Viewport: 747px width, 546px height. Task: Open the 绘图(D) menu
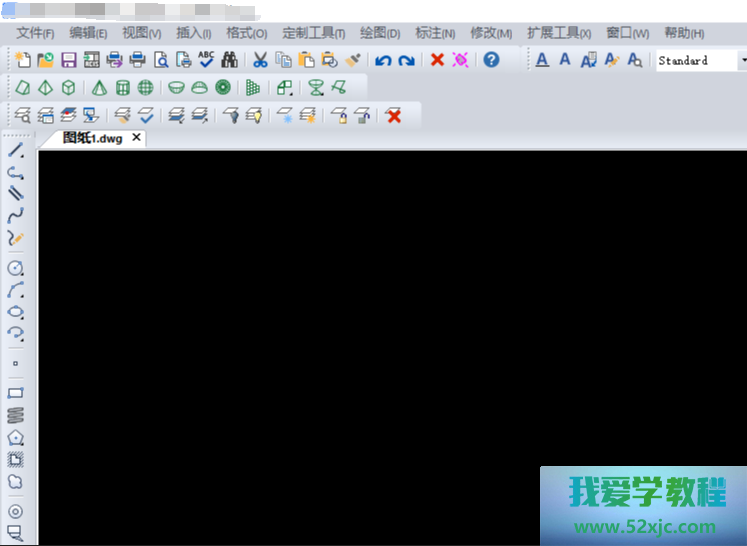coord(379,33)
